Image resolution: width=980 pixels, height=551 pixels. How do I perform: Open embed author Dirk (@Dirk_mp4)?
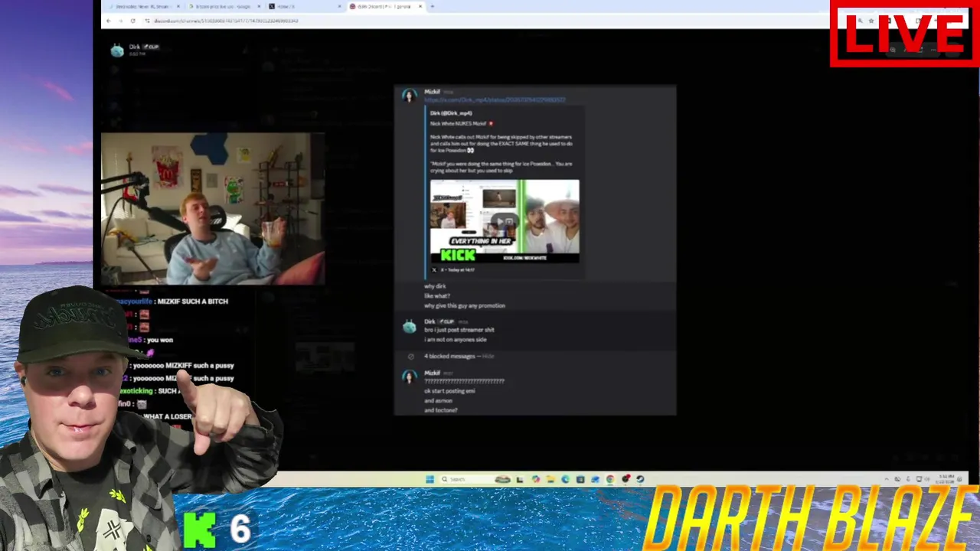451,113
